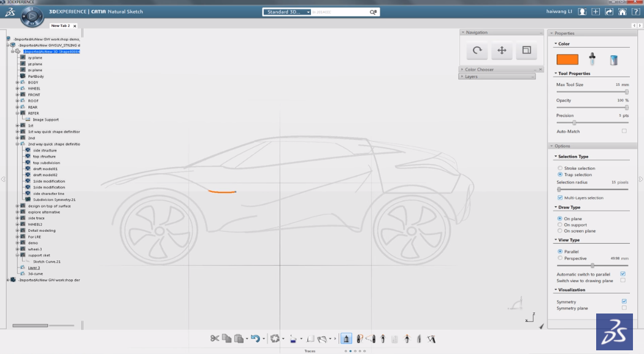Viewport: 644px width, 354px height.
Task: Enable the Auto-Match checkbox
Action: 624,131
